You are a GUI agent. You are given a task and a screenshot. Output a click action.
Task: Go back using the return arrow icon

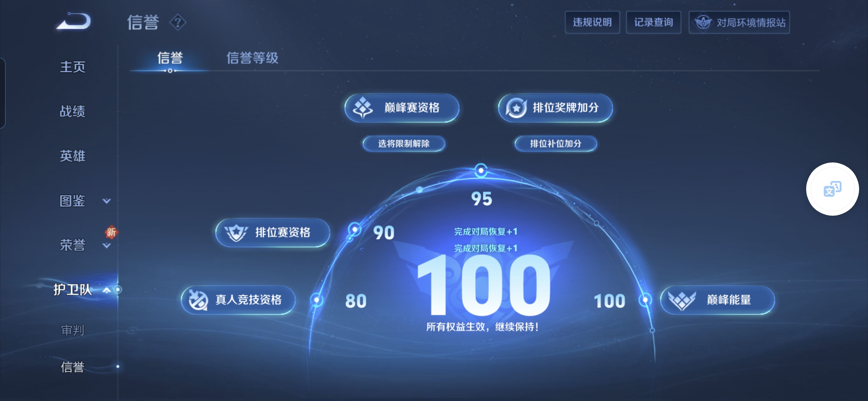click(74, 21)
